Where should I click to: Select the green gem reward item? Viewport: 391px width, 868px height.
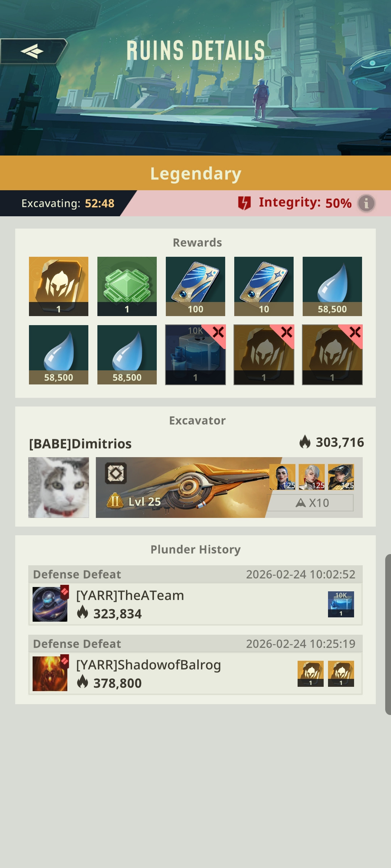(x=127, y=286)
